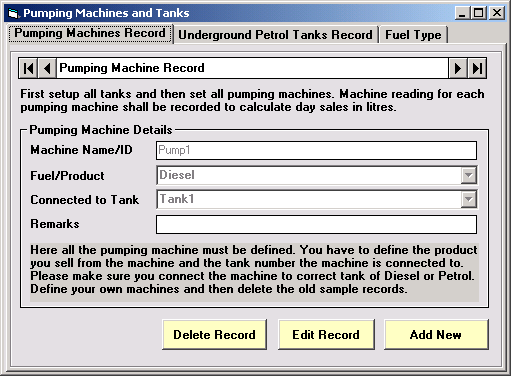Go to next pumping machine record
Viewport: 511px width, 376px height.
(458, 68)
